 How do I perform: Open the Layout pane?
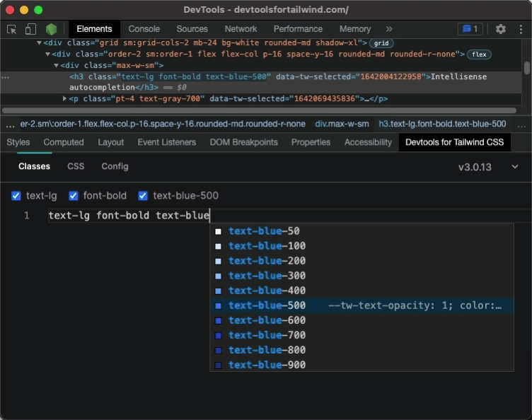click(110, 142)
